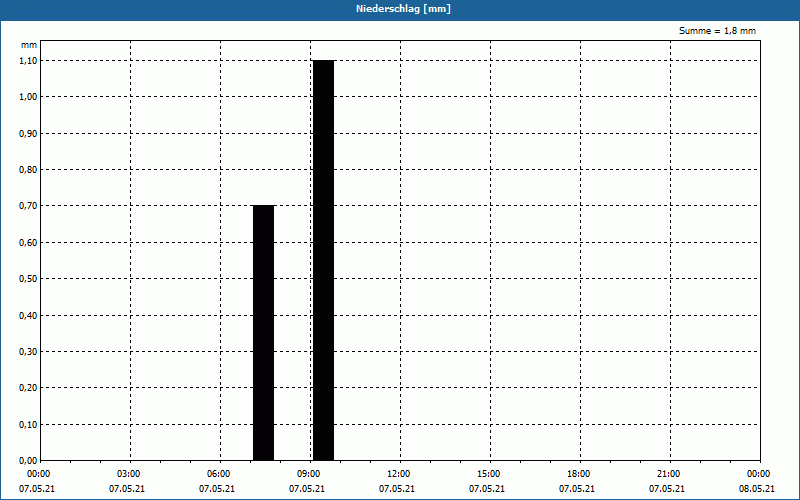Viewport: 800px width, 500px height.
Task: Click the 12:00 time axis label
Action: click(398, 474)
